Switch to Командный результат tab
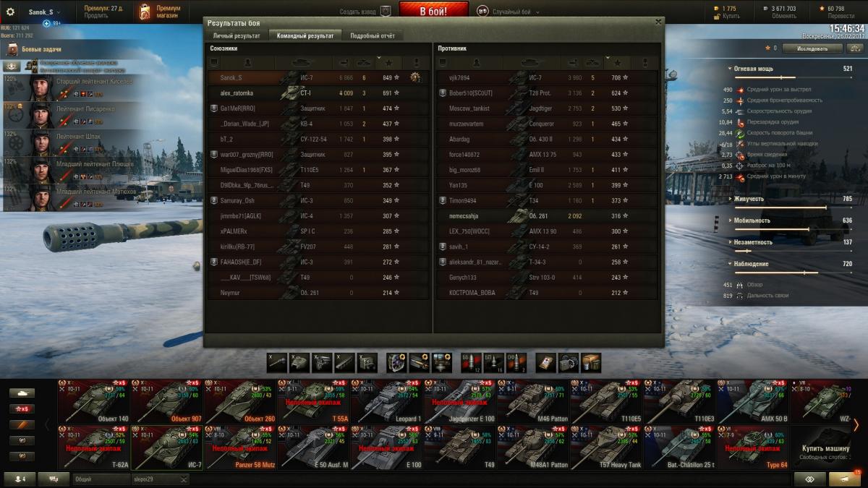This screenshot has width=868, height=488. 305,35
